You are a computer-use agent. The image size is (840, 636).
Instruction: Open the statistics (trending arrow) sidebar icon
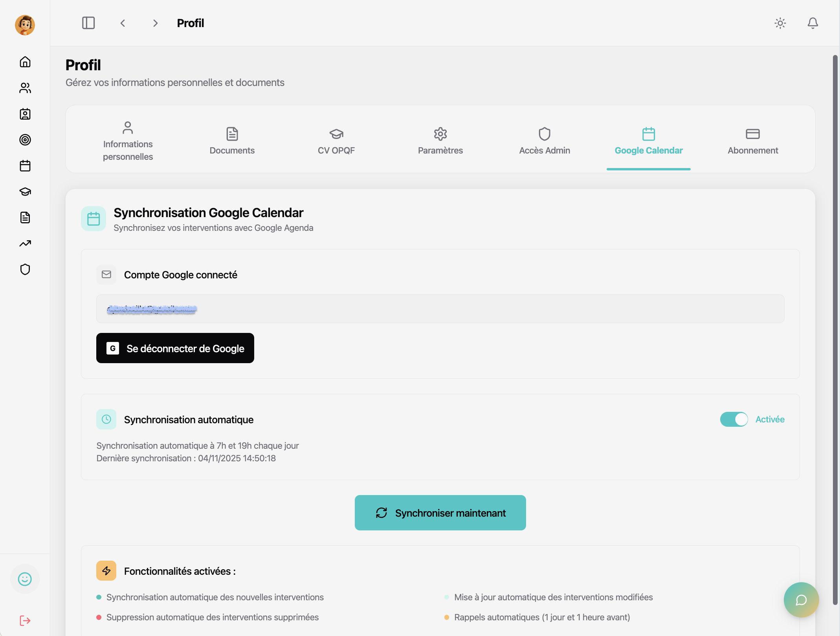point(25,243)
